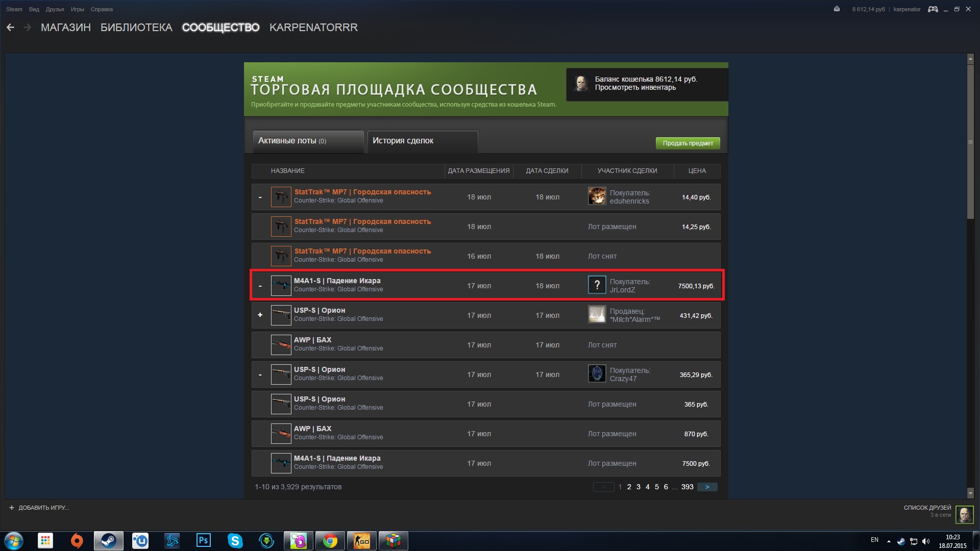Click the inbox notification envelope icon
Image resolution: width=980 pixels, height=551 pixels.
(x=837, y=9)
